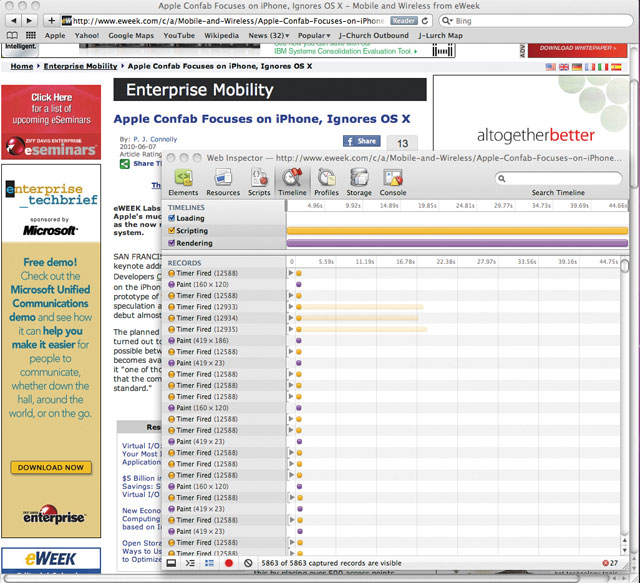Image resolution: width=640 pixels, height=583 pixels.
Task: Click the error count badge showing 27
Action: coord(610,563)
